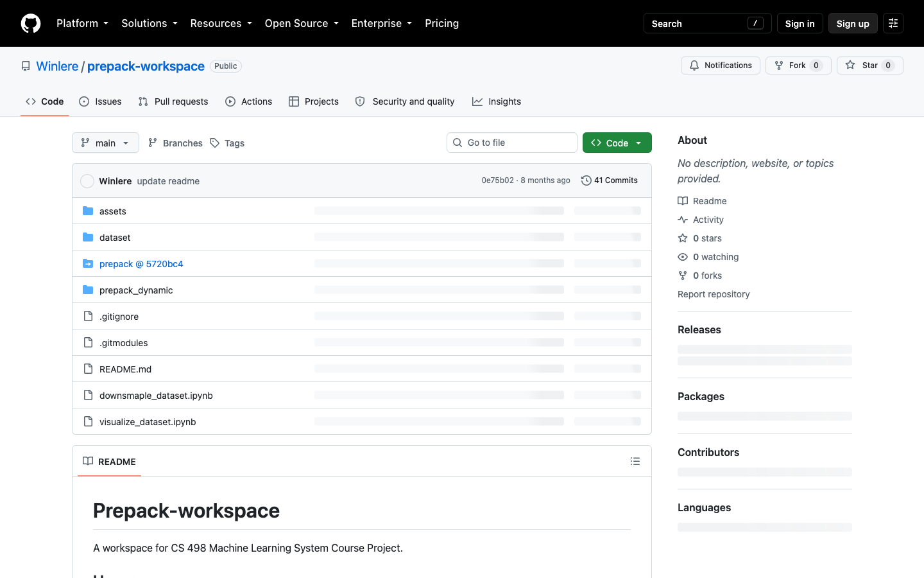Viewport: 924px width, 578px height.
Task: Click the repository icon beside Winlere
Action: [26, 66]
